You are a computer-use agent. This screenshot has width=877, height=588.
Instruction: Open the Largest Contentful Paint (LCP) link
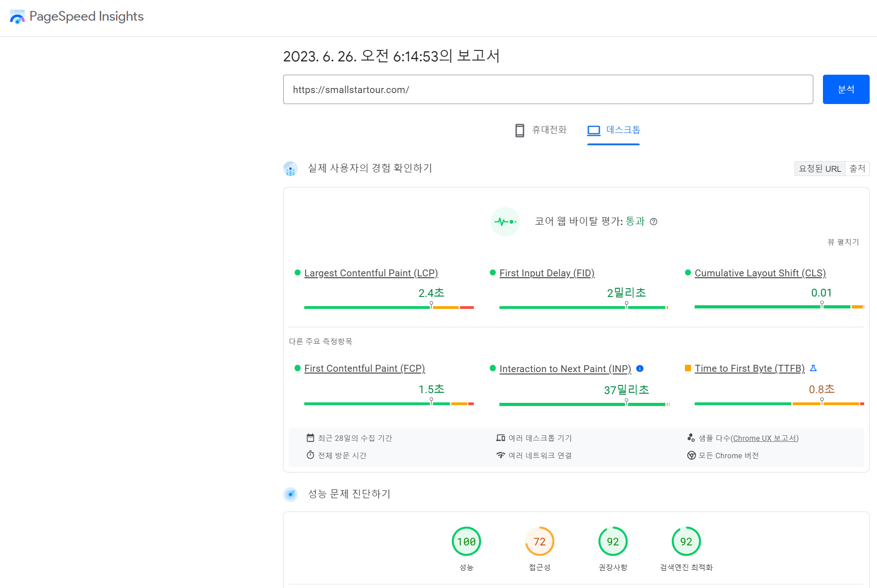tap(371, 273)
